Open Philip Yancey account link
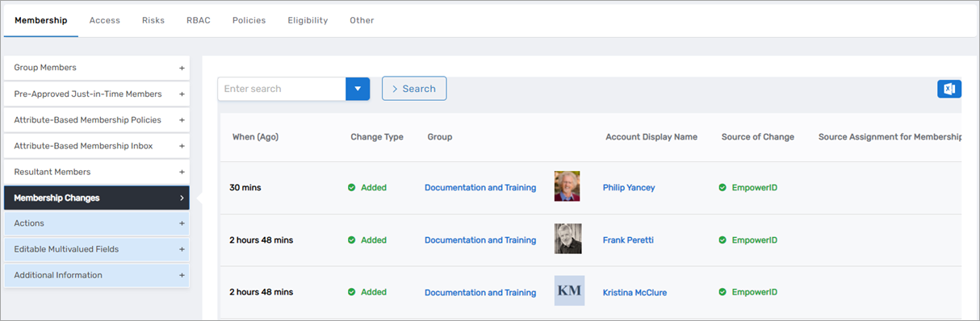 [x=629, y=188]
